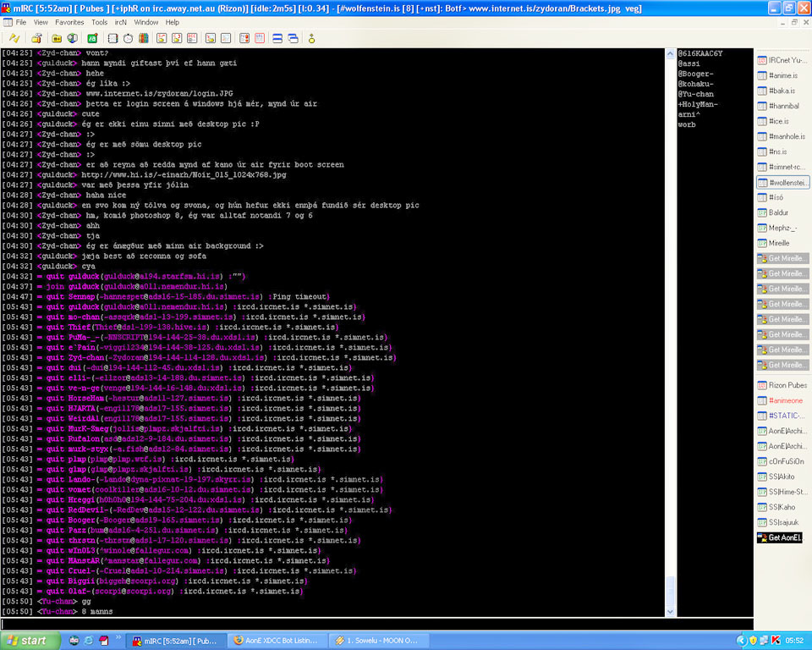Screen dimensions: 812x650
Task: Open Mireille query window
Action: pyautogui.click(x=782, y=243)
